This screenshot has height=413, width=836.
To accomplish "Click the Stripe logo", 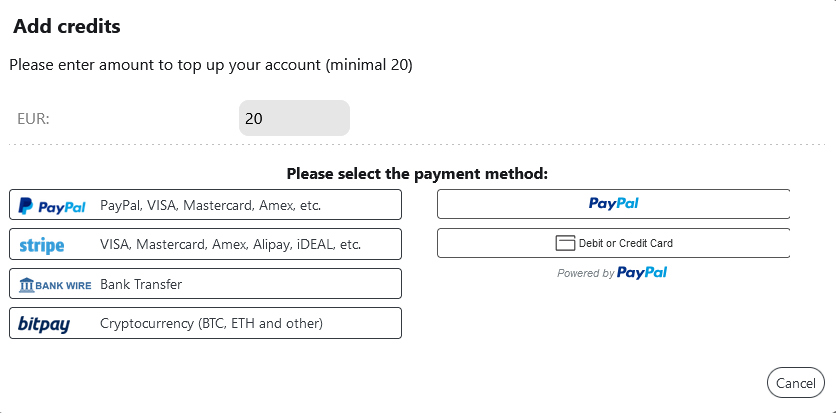I will (x=42, y=245).
